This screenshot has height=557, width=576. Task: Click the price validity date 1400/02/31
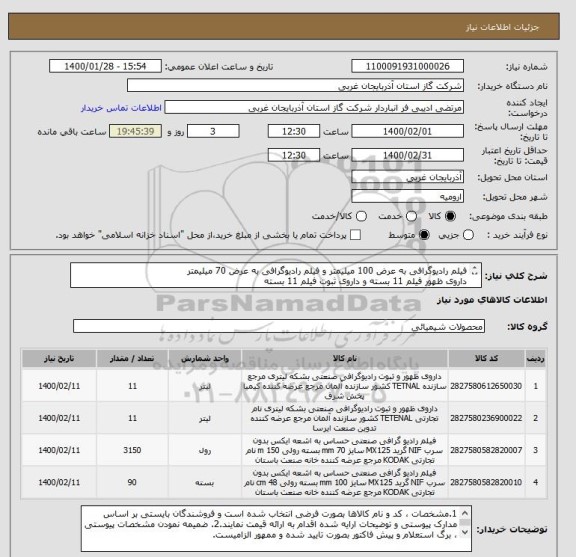click(407, 155)
